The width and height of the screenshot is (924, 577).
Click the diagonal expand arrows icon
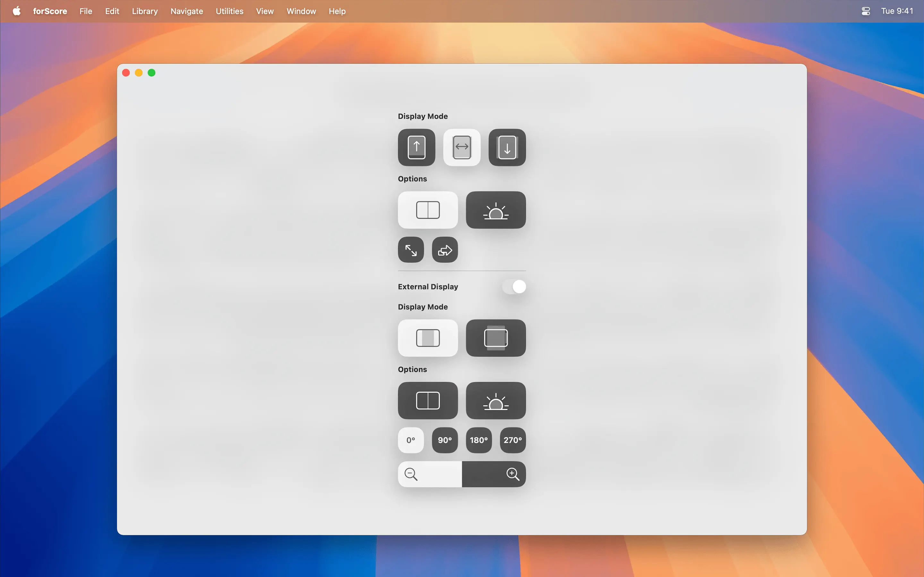pyautogui.click(x=411, y=250)
